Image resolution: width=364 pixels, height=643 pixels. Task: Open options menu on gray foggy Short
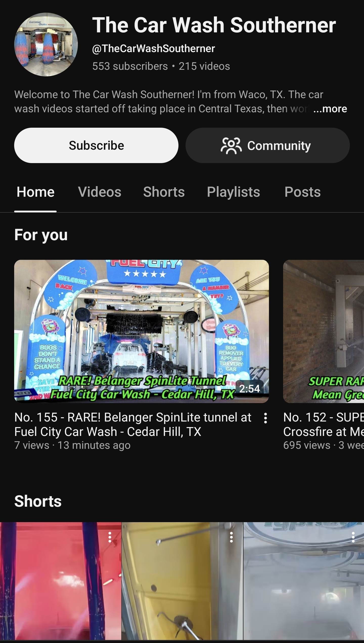pyautogui.click(x=353, y=537)
